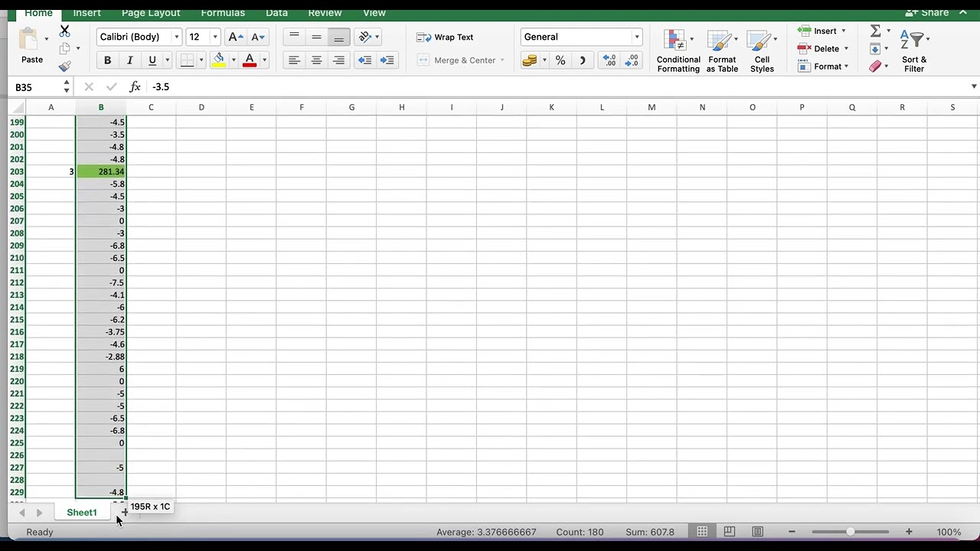Click the text orientation icon

[365, 37]
